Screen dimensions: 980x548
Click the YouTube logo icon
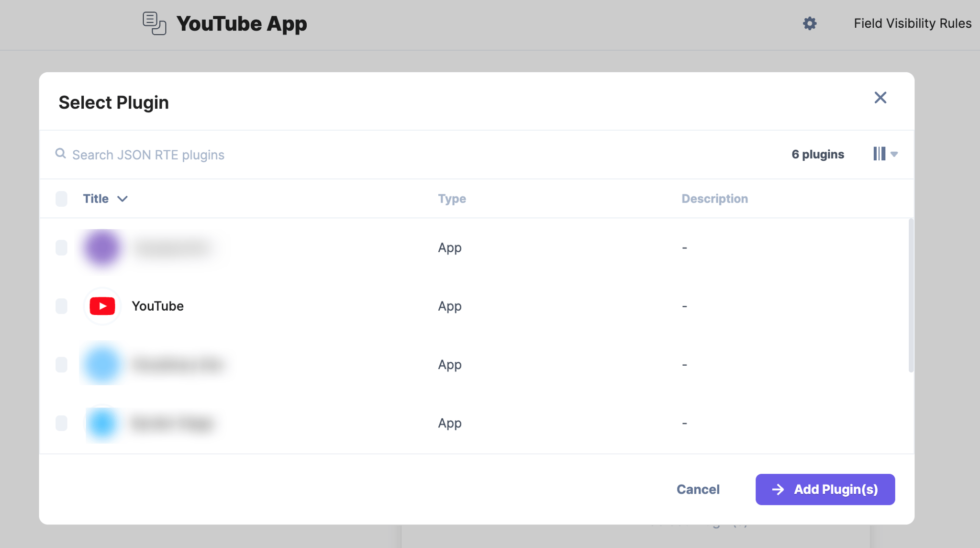(x=102, y=306)
